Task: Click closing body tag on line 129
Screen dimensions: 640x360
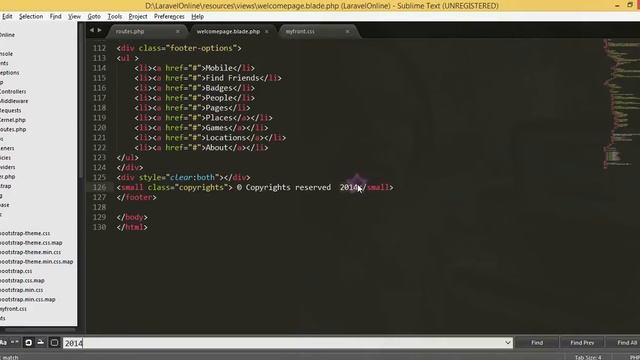Action: (132, 217)
